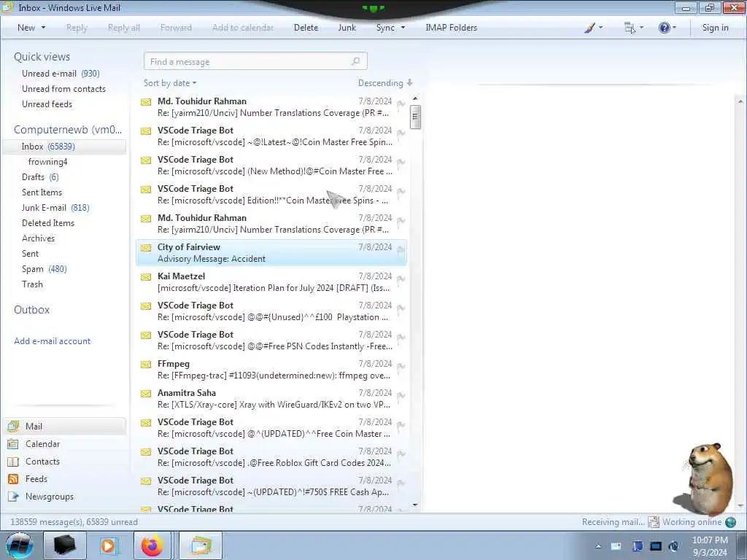Click the Mail icon in bottom navigation
Image resolution: width=747 pixels, height=560 pixels.
point(13,426)
